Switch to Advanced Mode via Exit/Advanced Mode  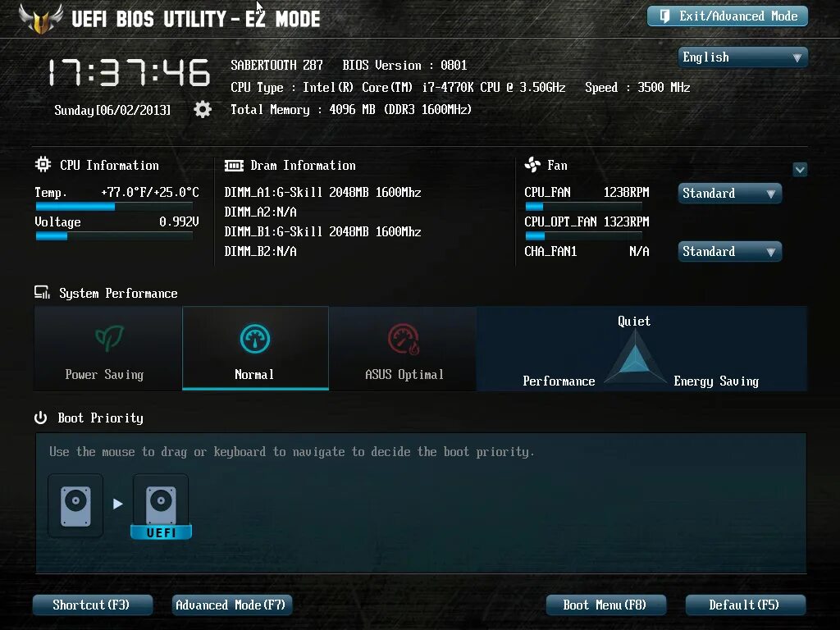[727, 16]
